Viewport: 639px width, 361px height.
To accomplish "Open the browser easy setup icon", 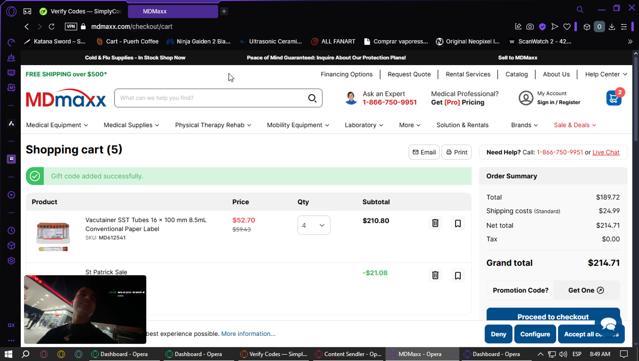I will pyautogui.click(x=624, y=27).
